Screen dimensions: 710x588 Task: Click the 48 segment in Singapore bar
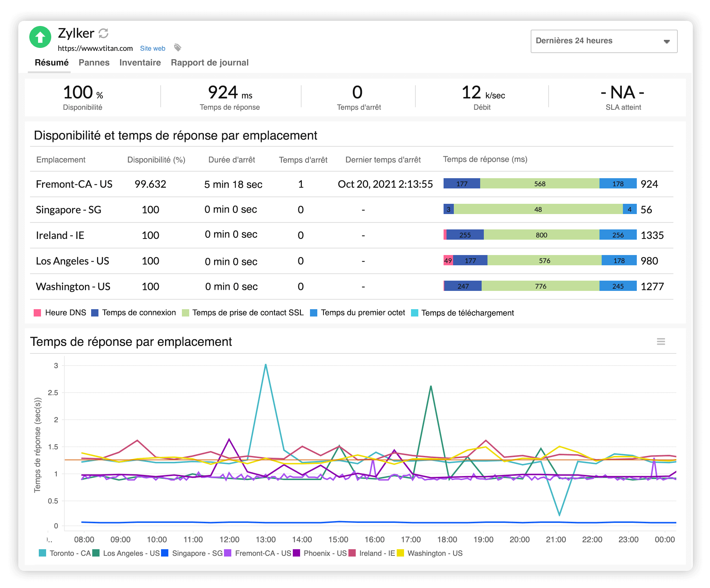[538, 209]
